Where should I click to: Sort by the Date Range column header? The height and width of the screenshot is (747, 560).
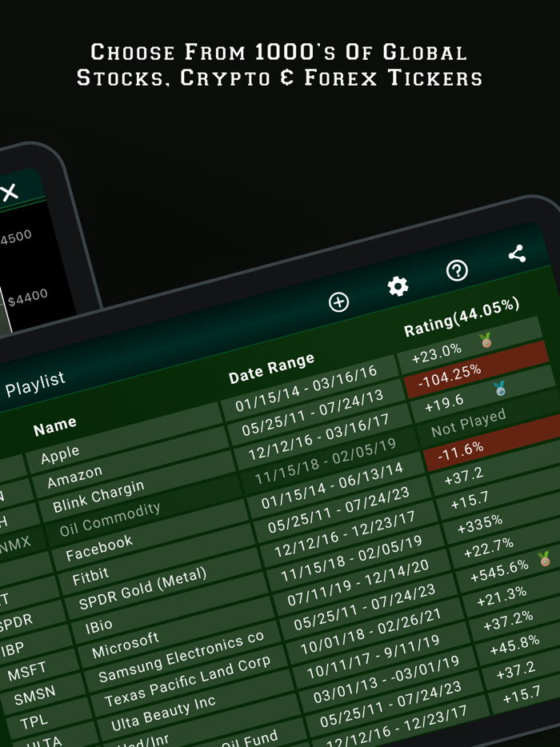pos(272,368)
